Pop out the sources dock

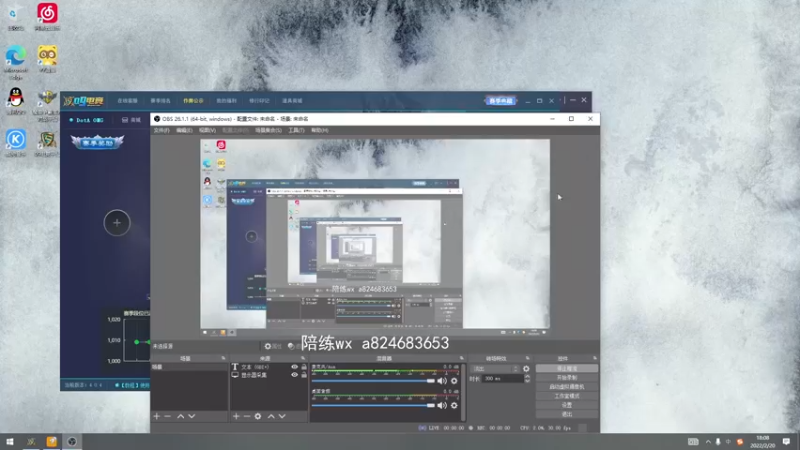303,359
